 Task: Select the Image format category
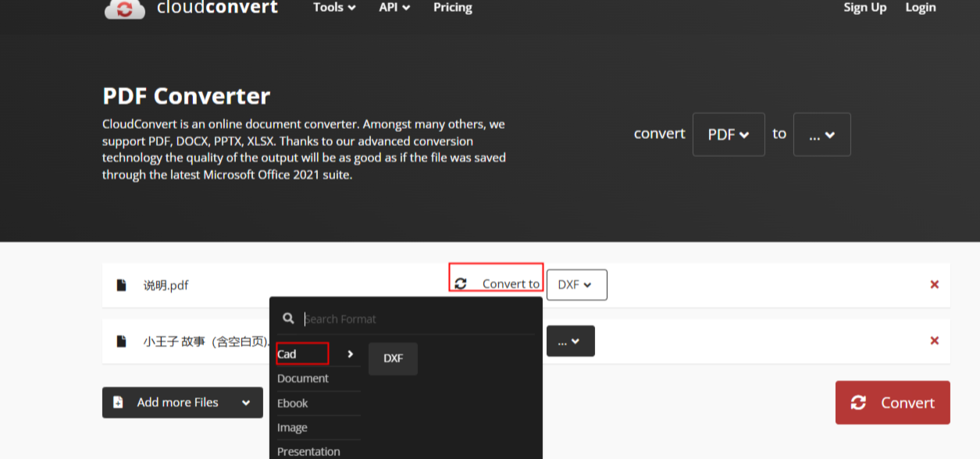pyautogui.click(x=292, y=428)
